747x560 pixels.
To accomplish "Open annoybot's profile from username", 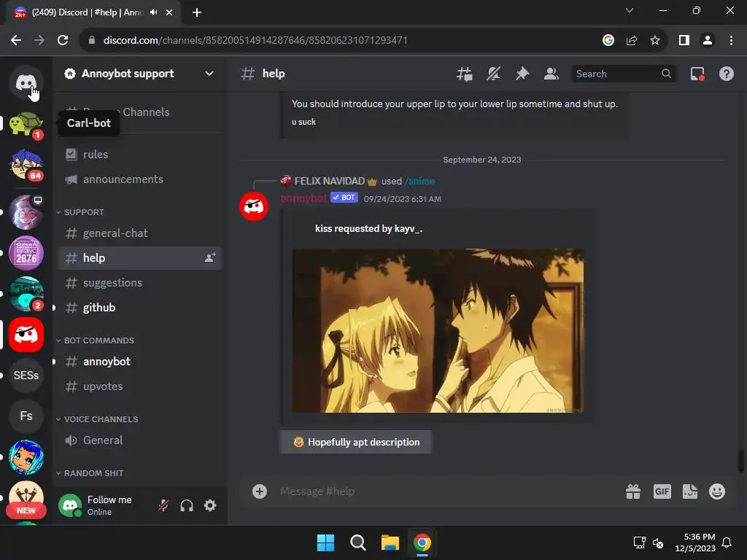I will pyautogui.click(x=303, y=198).
